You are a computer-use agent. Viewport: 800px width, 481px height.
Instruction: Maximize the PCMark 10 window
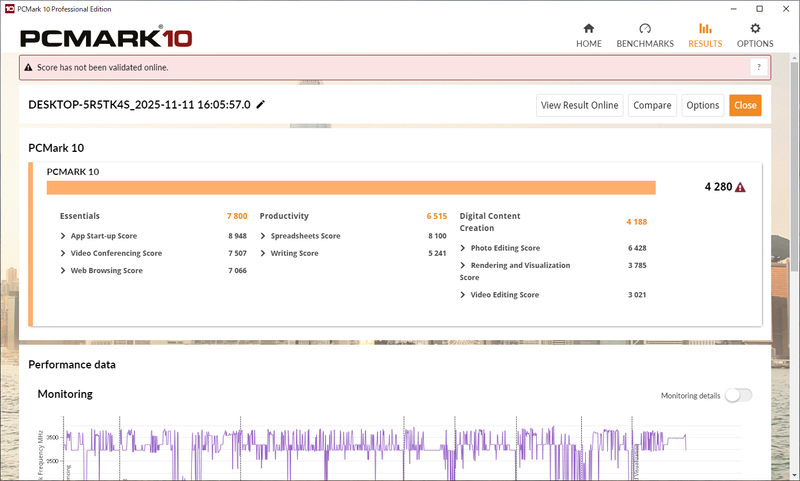(760, 9)
